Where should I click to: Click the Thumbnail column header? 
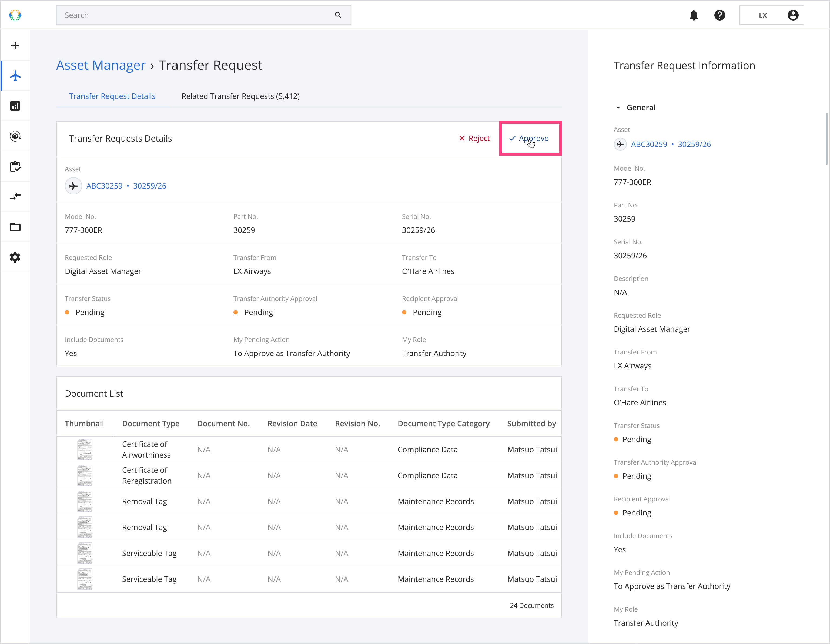(x=84, y=424)
